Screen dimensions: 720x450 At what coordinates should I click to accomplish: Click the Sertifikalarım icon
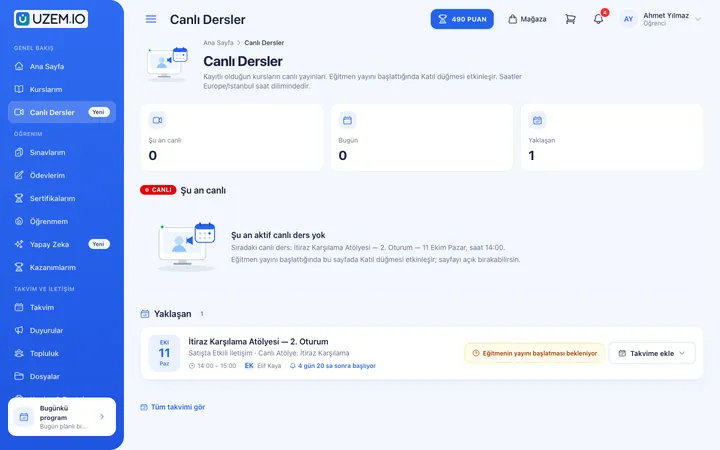(x=19, y=198)
